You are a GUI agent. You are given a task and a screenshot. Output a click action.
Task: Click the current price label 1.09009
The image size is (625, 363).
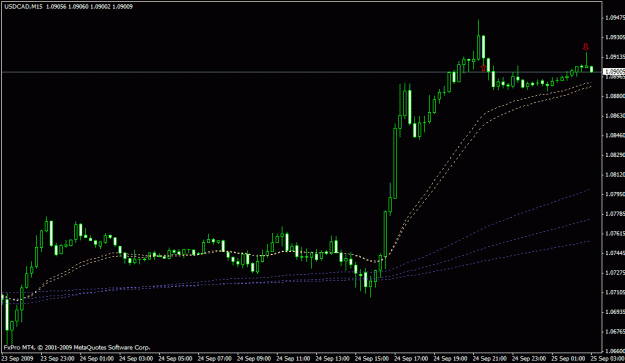pos(615,72)
